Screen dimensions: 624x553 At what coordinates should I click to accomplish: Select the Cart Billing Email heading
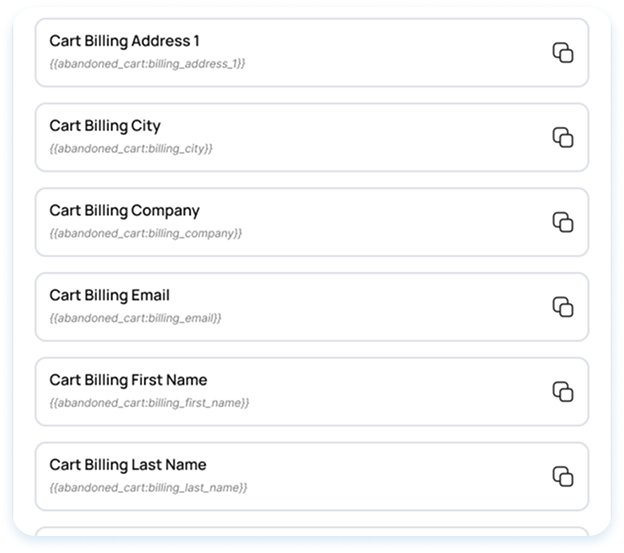[110, 296]
